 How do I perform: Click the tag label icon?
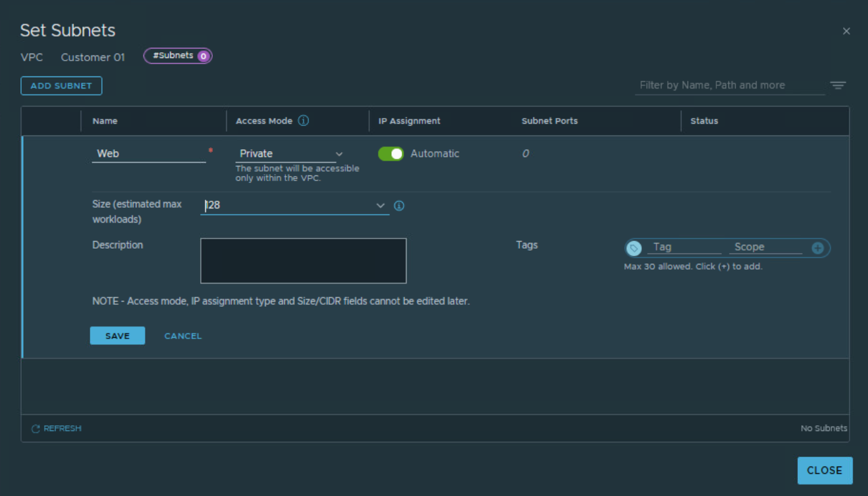pyautogui.click(x=633, y=248)
